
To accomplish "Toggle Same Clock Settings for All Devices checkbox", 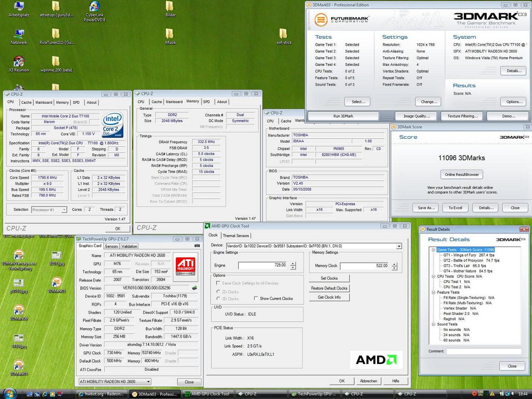I will (218, 283).
